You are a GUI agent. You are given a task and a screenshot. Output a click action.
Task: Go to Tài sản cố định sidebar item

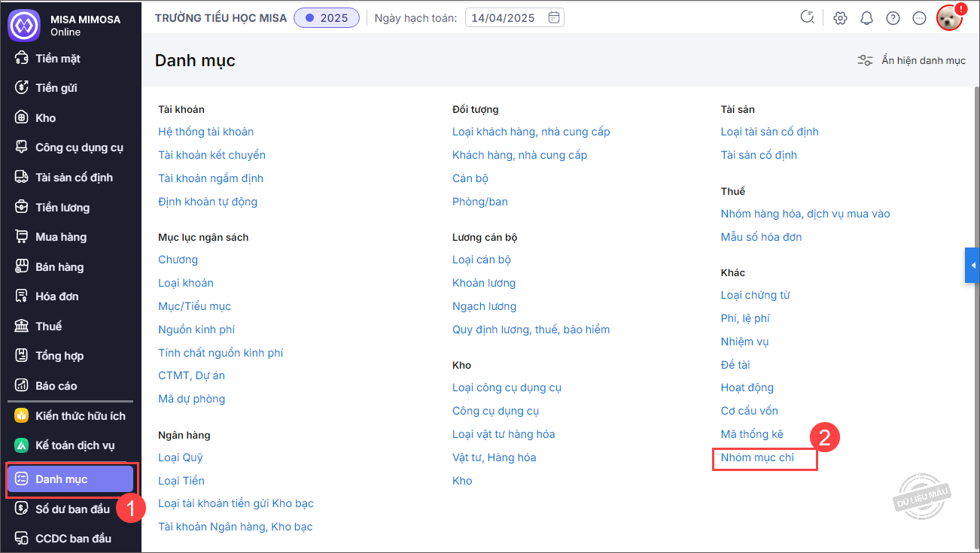74,178
